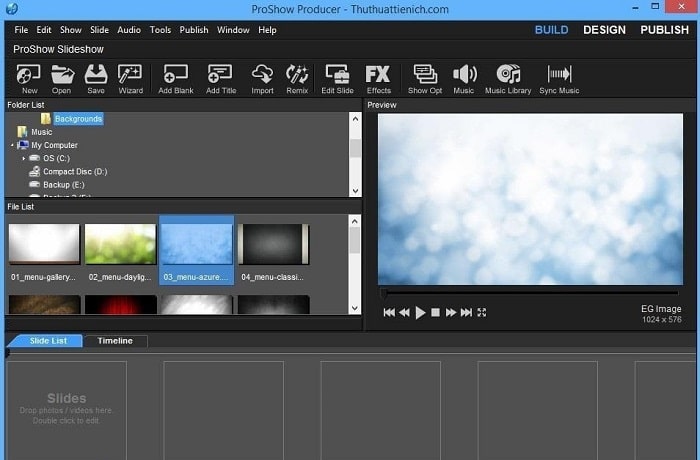Select the 03_menu-azure thumbnail
The width and height of the screenshot is (700, 460).
196,252
